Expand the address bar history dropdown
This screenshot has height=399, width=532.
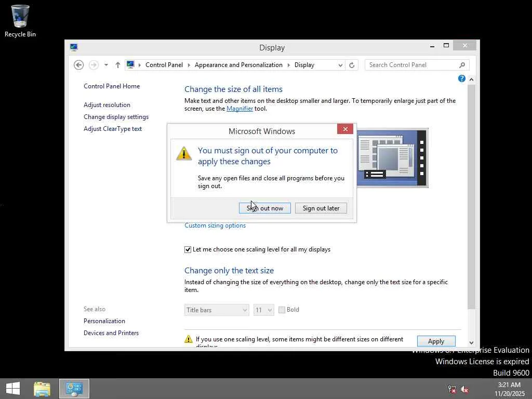[x=340, y=65]
